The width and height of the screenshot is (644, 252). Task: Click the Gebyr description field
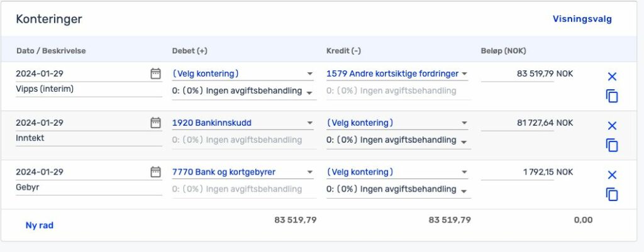(x=88, y=187)
